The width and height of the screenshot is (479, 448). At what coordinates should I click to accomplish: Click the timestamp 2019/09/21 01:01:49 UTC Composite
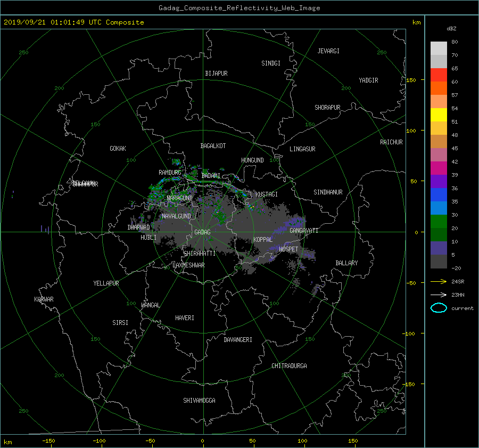pyautogui.click(x=73, y=22)
